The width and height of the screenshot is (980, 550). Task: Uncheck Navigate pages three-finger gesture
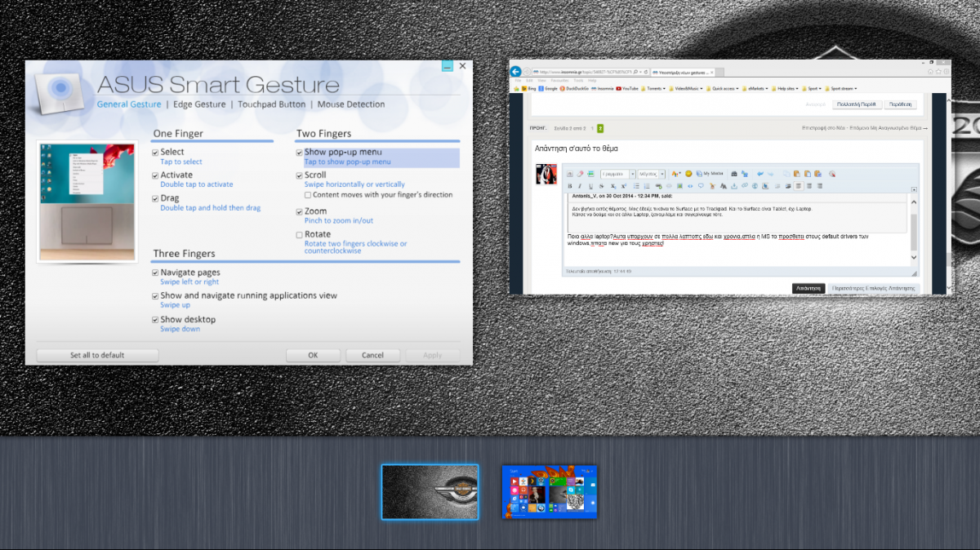[x=155, y=273]
